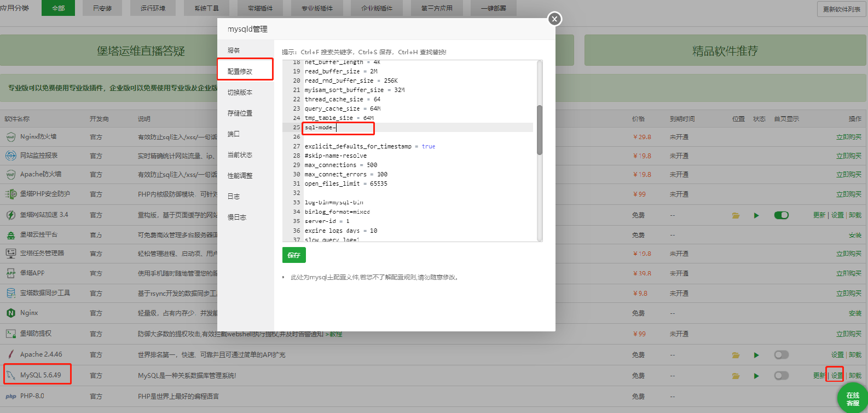868x413 pixels.
Task: Open 端口 in the mysqld sidebar
Action: 234,134
